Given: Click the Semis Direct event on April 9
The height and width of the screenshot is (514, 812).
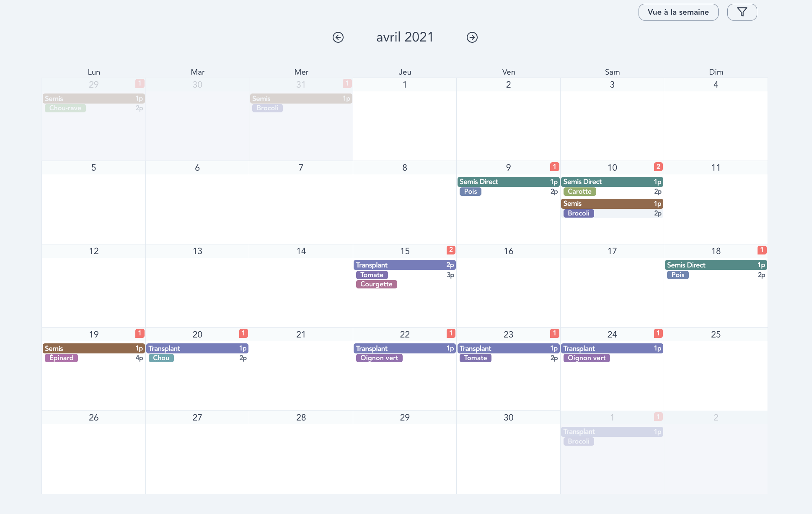Looking at the screenshot, I should [x=508, y=181].
